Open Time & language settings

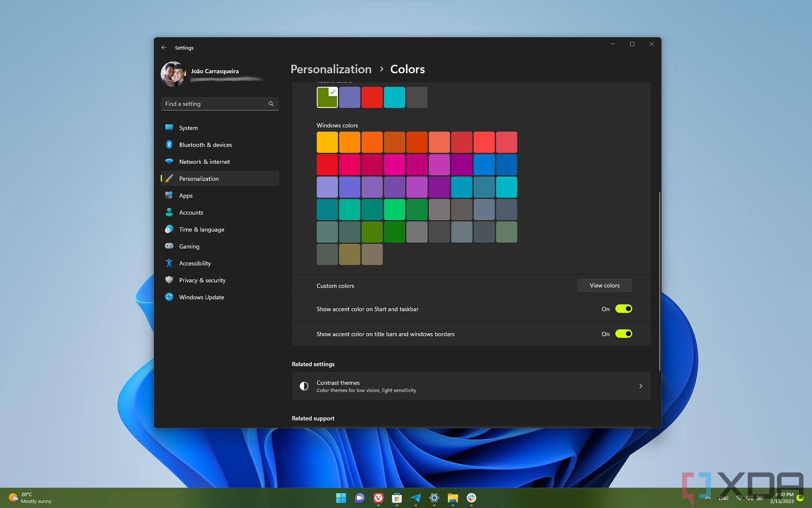tap(220, 229)
